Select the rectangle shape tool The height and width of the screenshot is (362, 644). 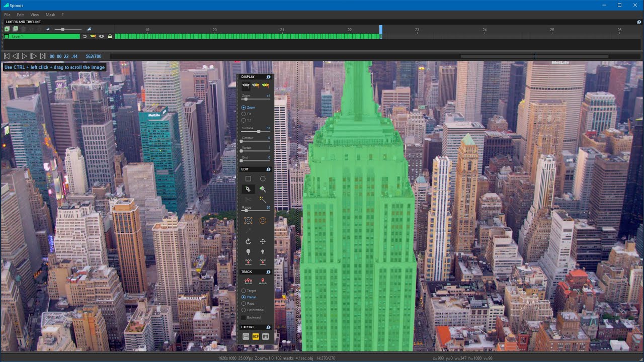tap(248, 178)
